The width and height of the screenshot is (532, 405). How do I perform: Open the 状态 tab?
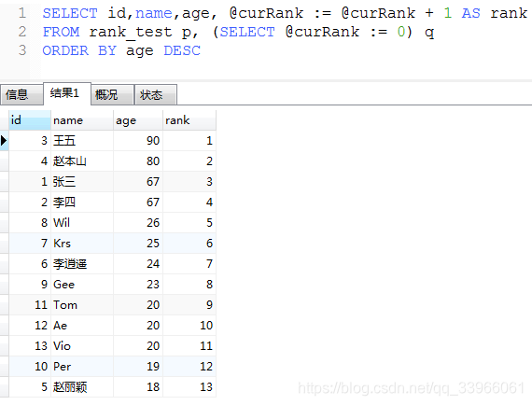click(x=155, y=94)
